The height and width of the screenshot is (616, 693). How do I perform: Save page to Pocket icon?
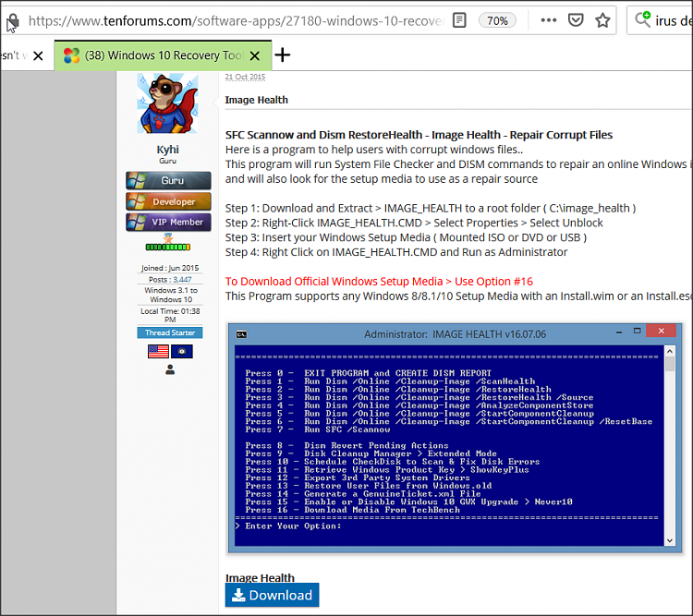click(576, 20)
